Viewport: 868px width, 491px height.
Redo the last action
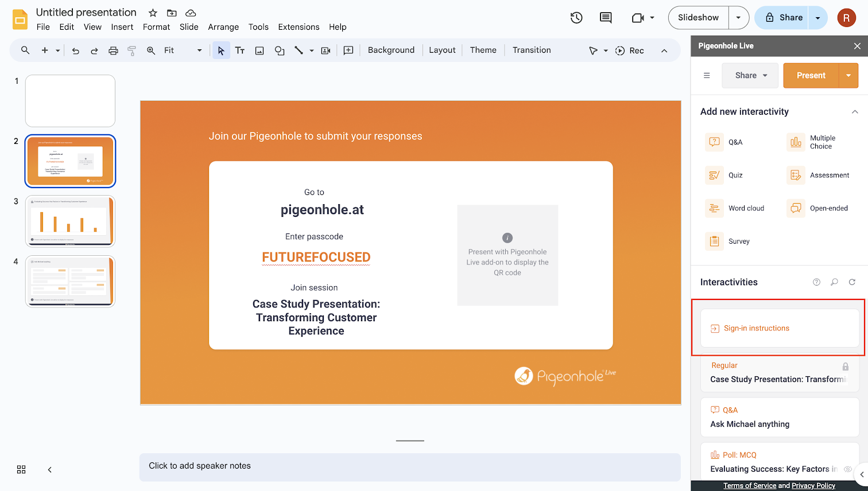click(x=94, y=50)
